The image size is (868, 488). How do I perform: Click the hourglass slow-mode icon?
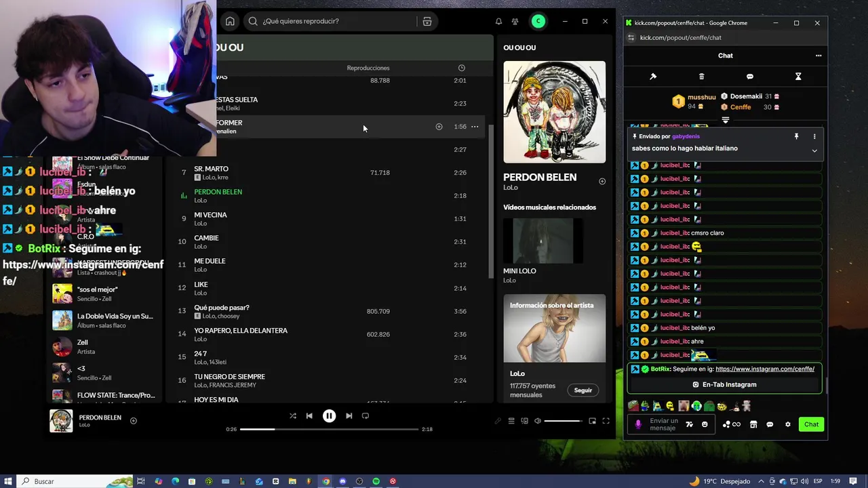point(798,77)
